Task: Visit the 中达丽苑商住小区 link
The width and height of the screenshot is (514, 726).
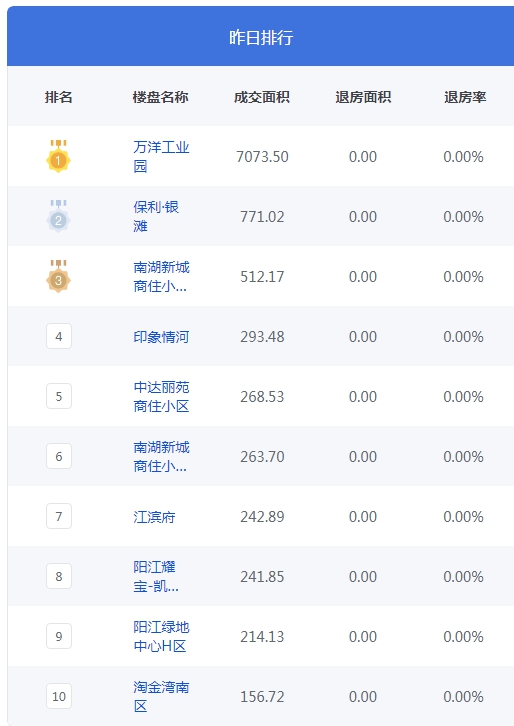Action: click(x=161, y=396)
